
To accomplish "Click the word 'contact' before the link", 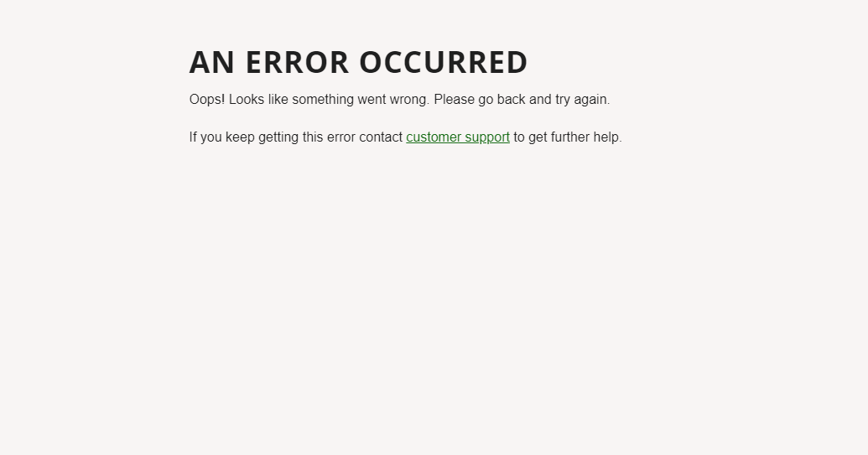I will pyautogui.click(x=381, y=137).
